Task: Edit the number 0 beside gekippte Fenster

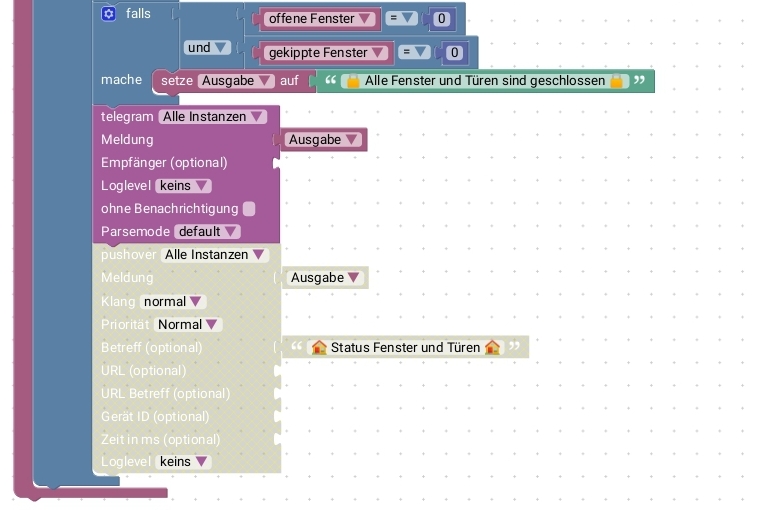Action: (x=454, y=53)
